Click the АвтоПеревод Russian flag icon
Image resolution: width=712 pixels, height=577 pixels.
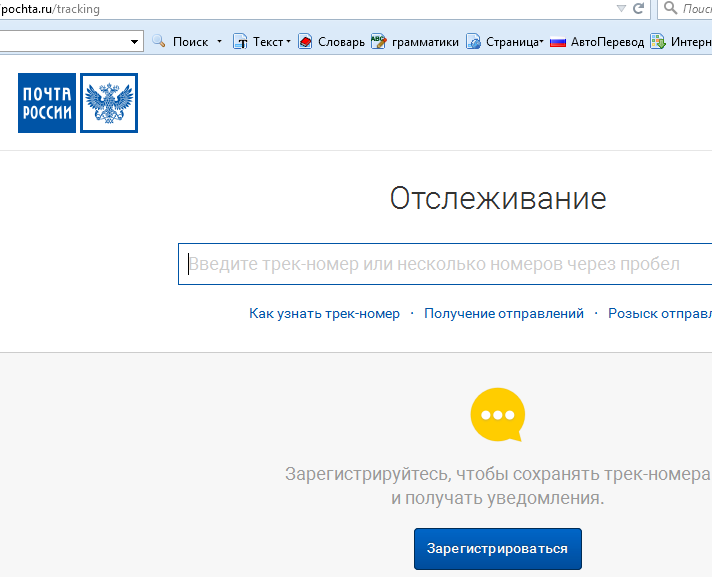pos(558,42)
